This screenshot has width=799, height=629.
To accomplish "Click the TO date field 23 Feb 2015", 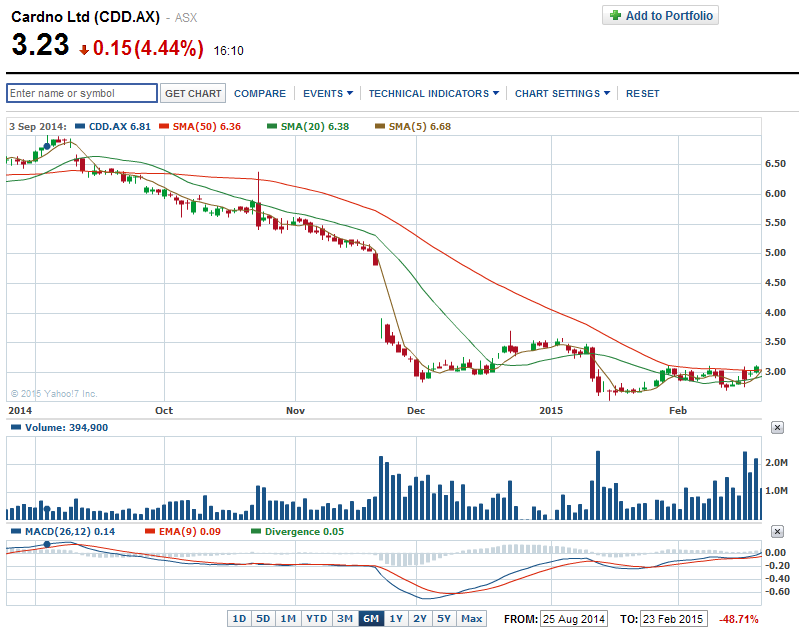I will pos(673,619).
